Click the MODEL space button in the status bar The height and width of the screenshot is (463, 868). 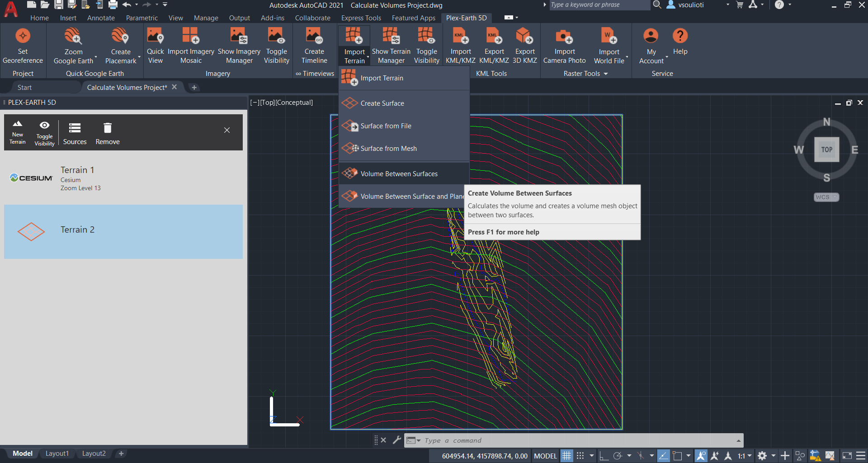click(x=545, y=456)
